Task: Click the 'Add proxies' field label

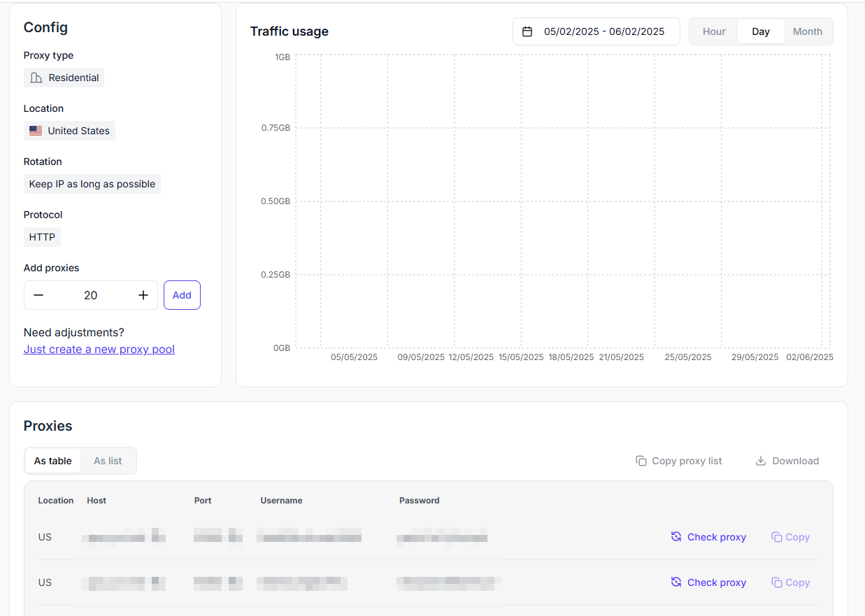Action: click(52, 268)
